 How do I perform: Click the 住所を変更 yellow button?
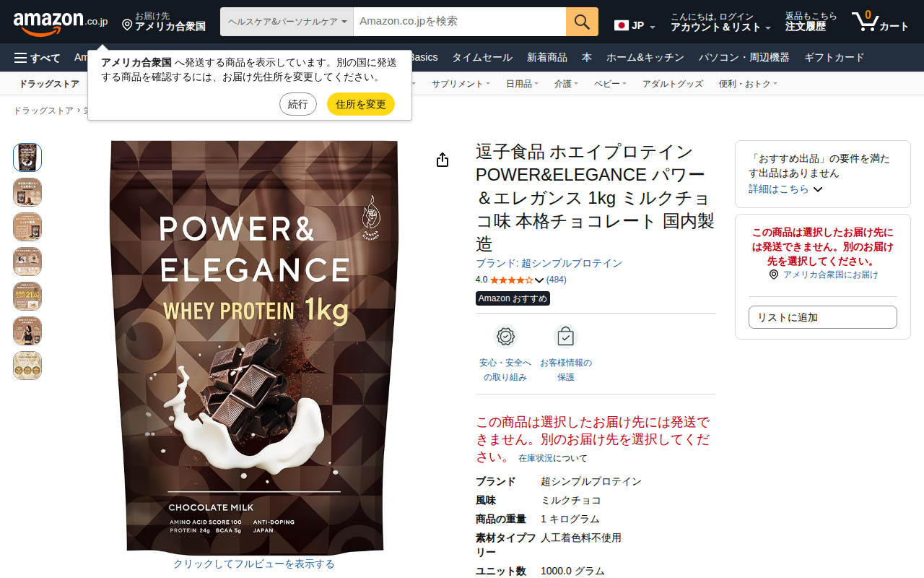point(361,104)
